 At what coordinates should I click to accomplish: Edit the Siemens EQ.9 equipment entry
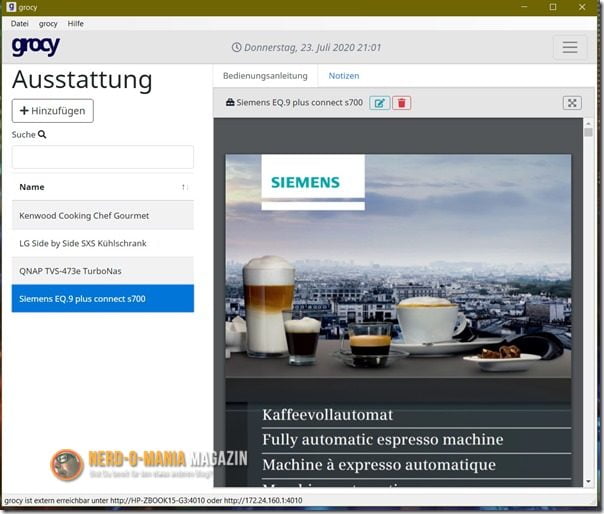[379, 103]
